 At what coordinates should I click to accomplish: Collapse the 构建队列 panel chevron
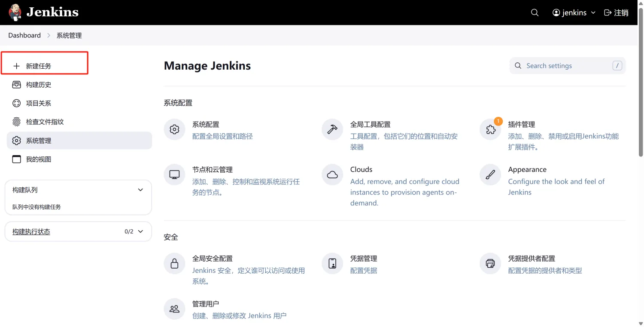point(140,190)
